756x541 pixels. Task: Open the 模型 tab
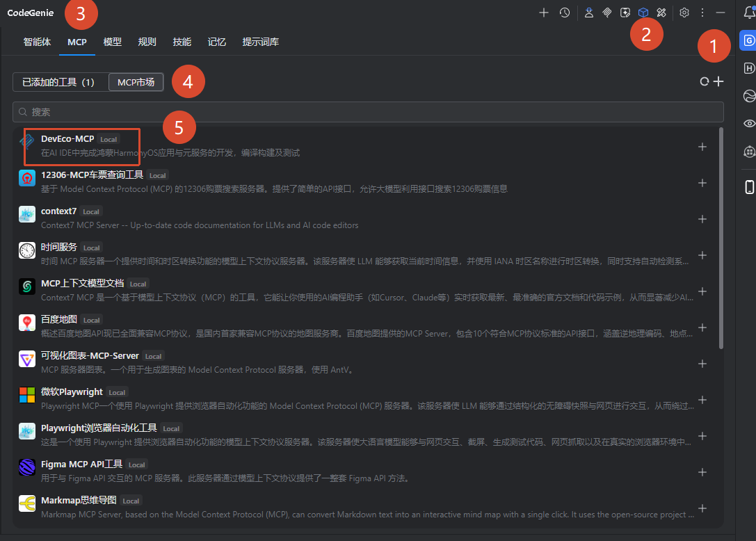coord(113,42)
